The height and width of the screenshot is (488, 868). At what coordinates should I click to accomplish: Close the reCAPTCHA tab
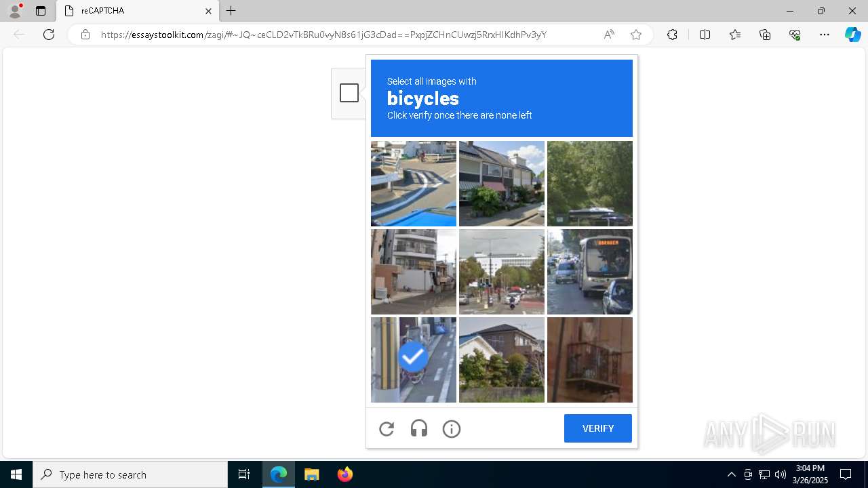[208, 11]
